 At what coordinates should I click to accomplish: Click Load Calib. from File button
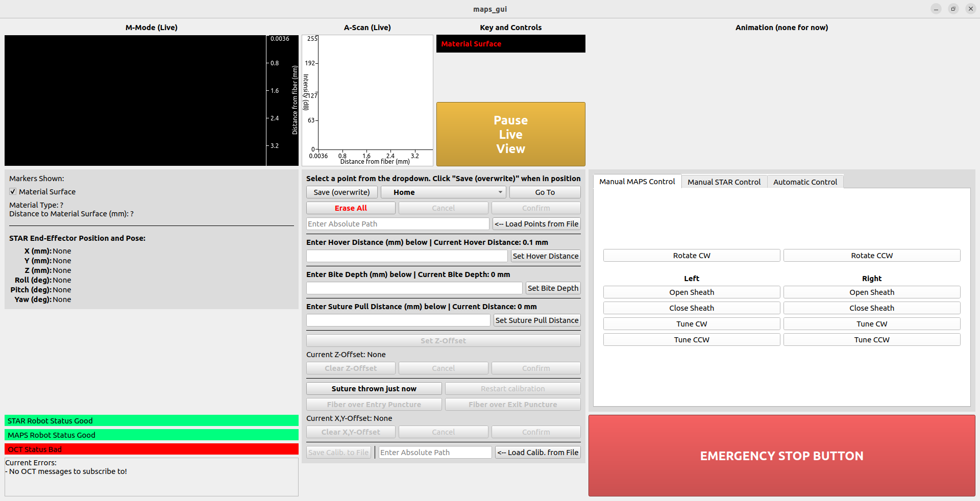point(537,453)
